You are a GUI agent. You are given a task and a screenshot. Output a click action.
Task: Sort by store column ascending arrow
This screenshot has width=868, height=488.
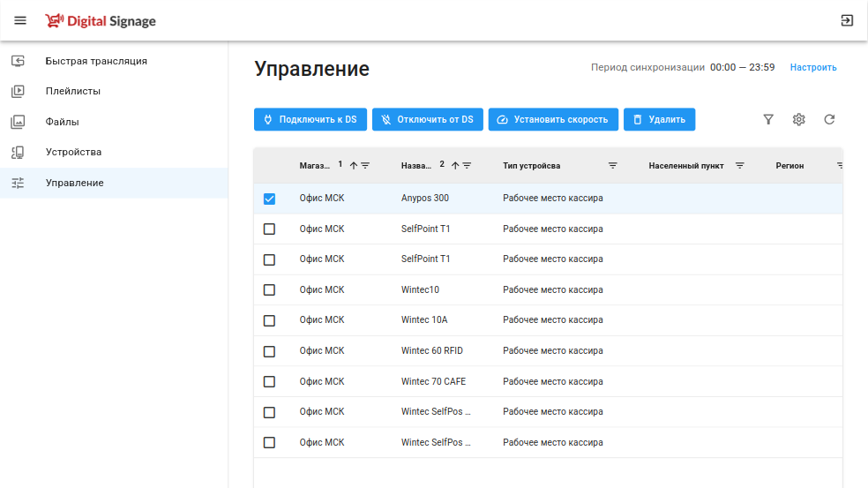354,165
